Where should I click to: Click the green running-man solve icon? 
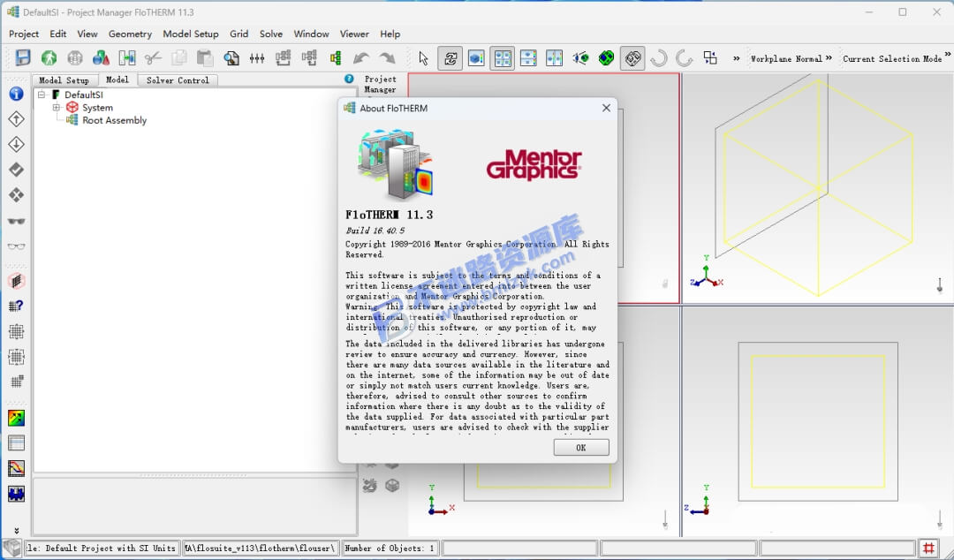pos(49,57)
